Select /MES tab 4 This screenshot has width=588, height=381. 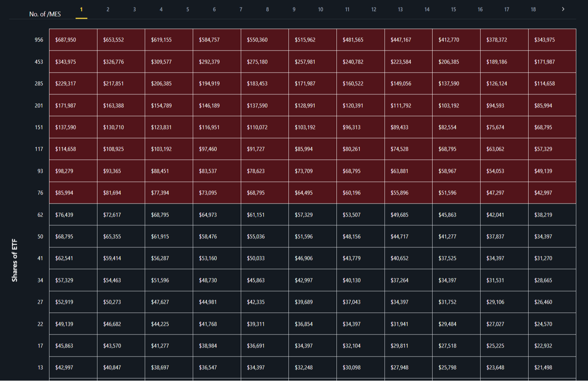pyautogui.click(x=161, y=9)
